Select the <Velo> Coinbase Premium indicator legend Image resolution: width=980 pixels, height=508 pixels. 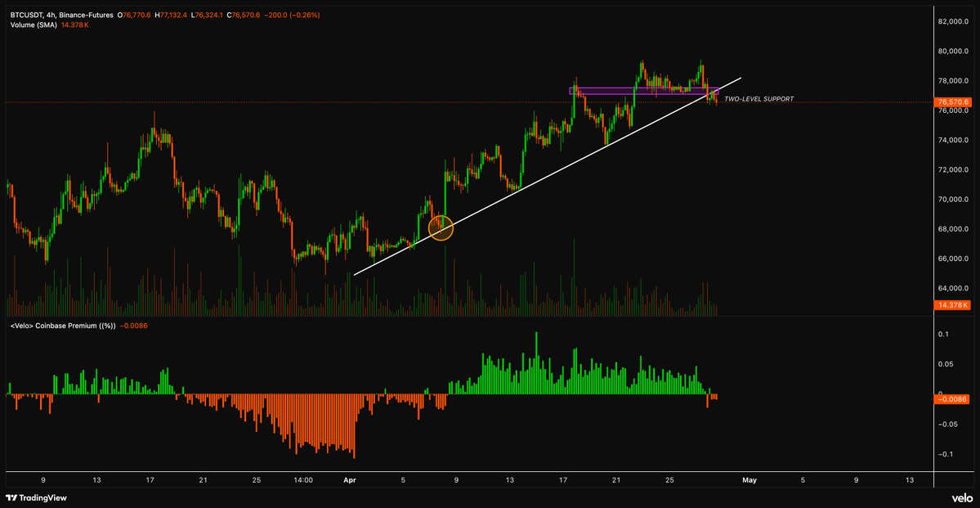tap(63, 326)
